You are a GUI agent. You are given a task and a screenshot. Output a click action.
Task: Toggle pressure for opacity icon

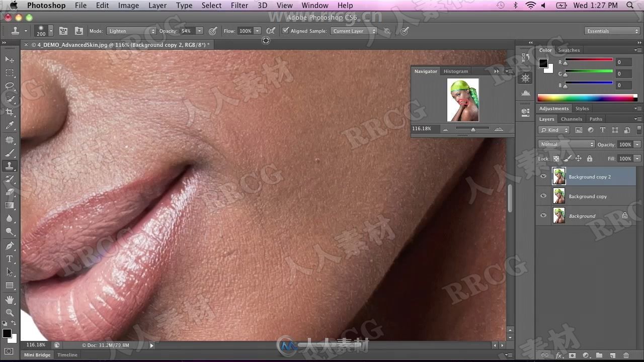[x=213, y=31]
